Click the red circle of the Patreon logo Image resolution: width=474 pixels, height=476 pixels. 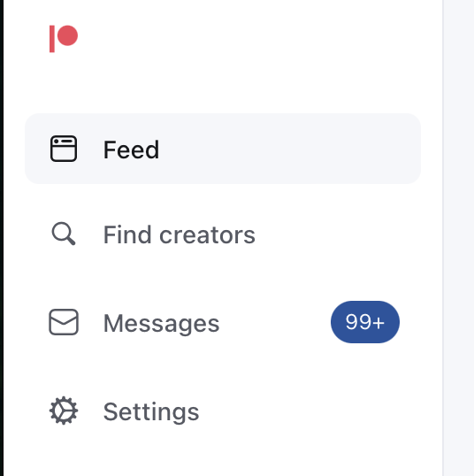pos(68,35)
